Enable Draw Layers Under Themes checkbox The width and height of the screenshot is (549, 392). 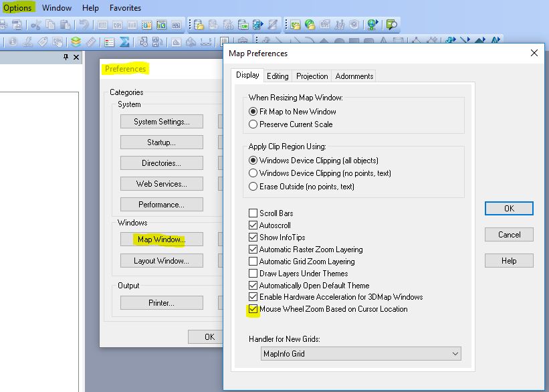point(253,273)
